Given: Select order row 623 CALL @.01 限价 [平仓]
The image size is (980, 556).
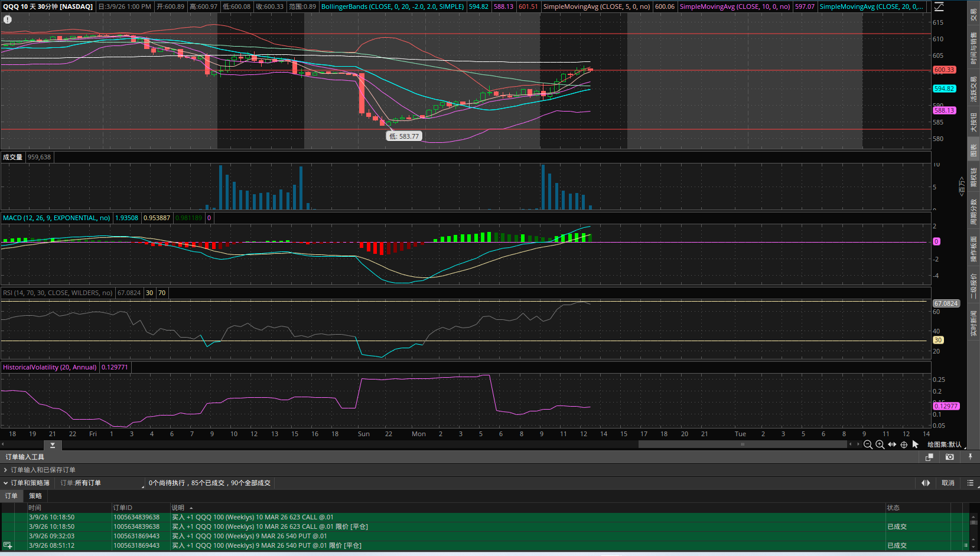Looking at the screenshot, I should click(x=484, y=526).
